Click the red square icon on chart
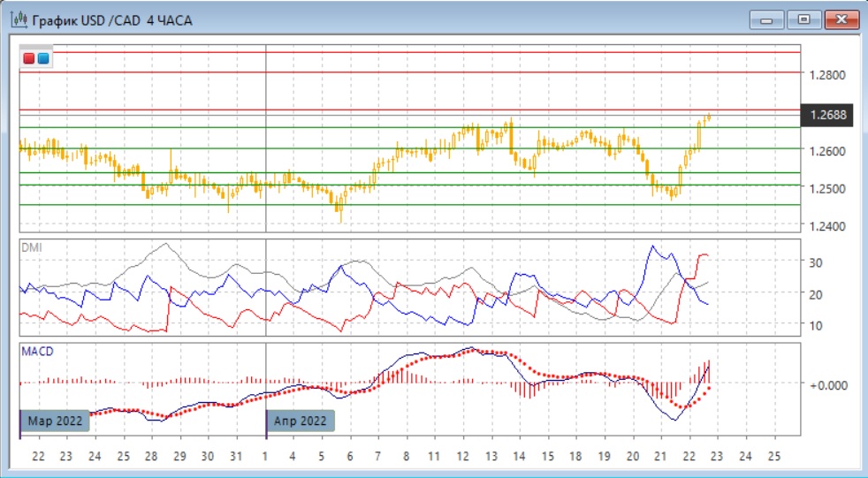 (x=29, y=58)
